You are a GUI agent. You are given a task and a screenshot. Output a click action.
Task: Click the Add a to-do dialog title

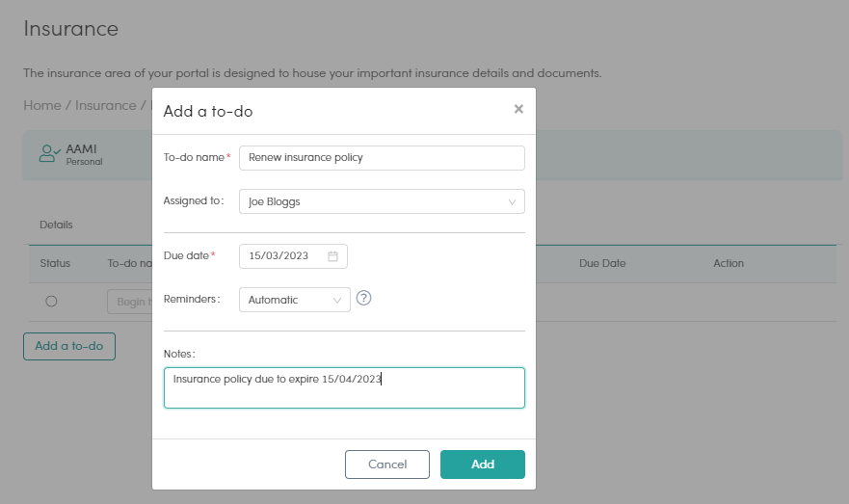click(x=208, y=112)
